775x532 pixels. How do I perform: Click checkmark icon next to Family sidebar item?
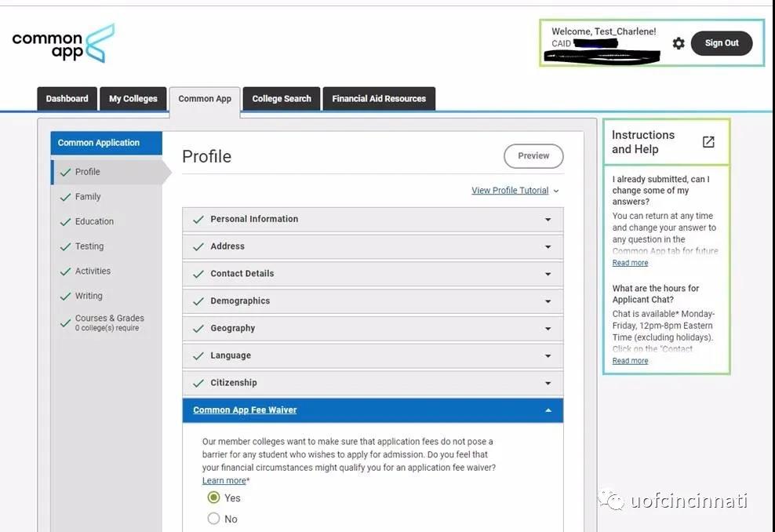tap(65, 197)
